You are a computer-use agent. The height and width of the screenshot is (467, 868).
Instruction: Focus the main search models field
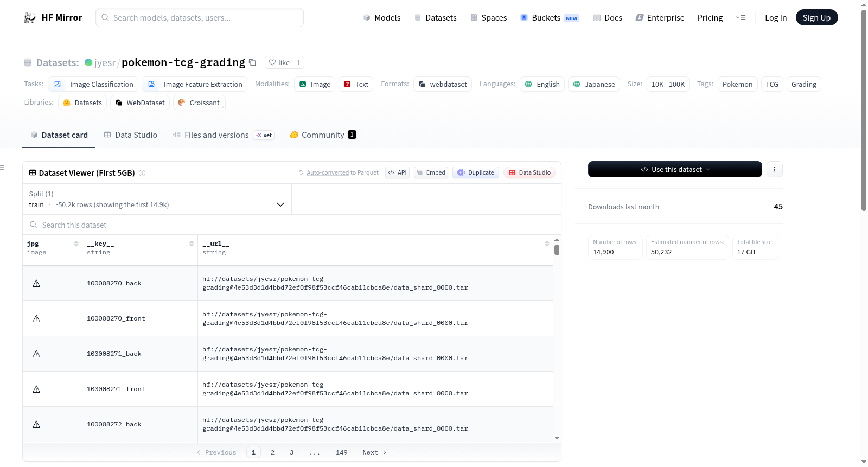[x=200, y=17]
